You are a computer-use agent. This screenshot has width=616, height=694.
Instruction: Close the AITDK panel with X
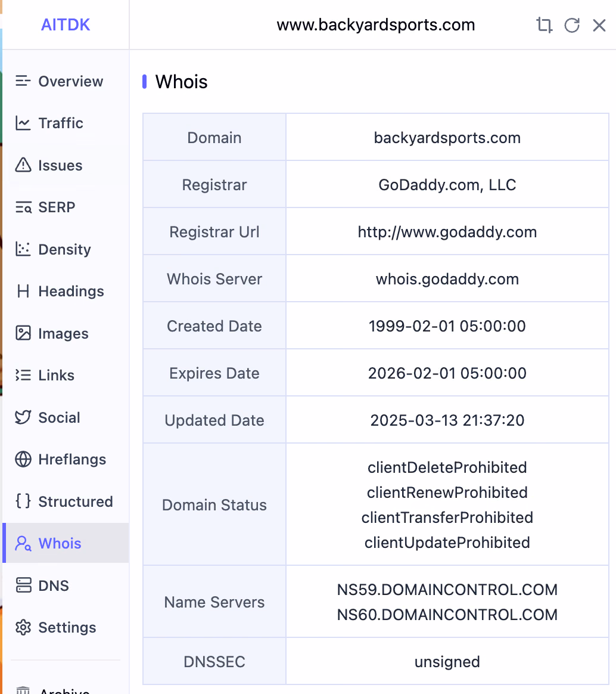click(x=599, y=25)
